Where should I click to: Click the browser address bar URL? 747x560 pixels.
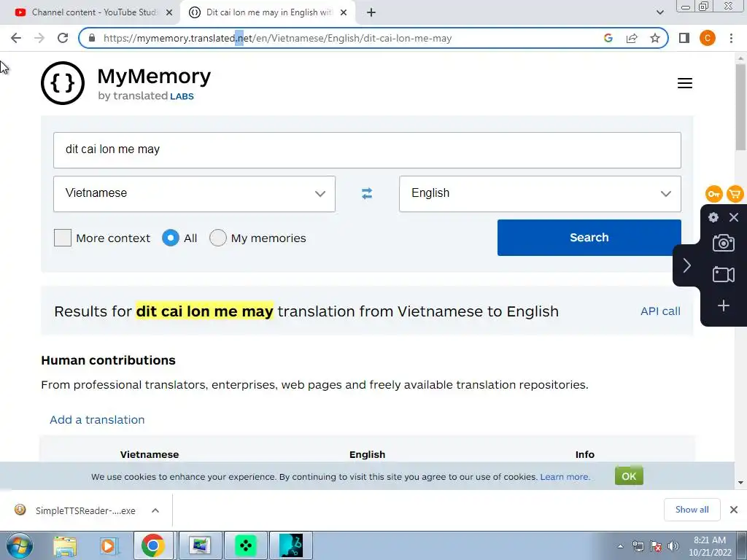[277, 38]
